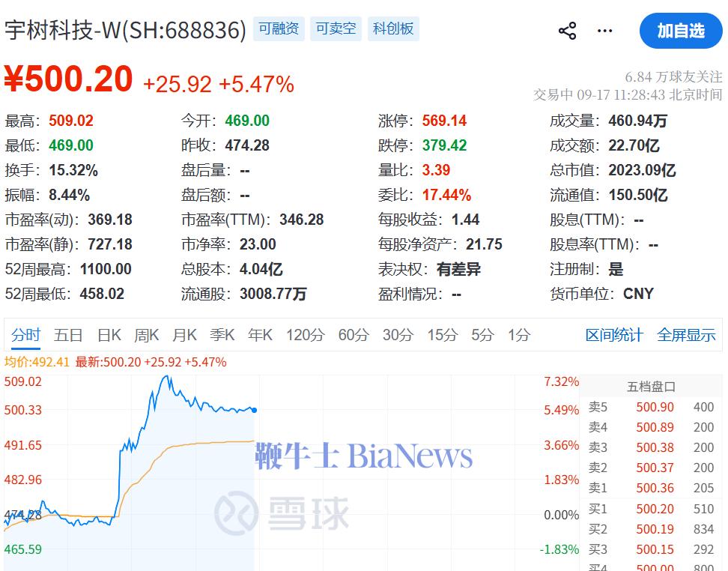
Task: Switch to the 60分 chart
Action: (354, 335)
